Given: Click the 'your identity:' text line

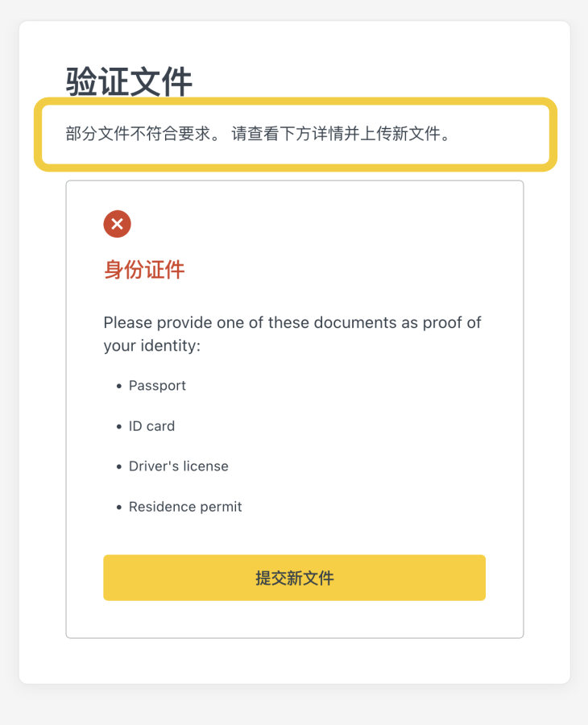Looking at the screenshot, I should (x=151, y=346).
